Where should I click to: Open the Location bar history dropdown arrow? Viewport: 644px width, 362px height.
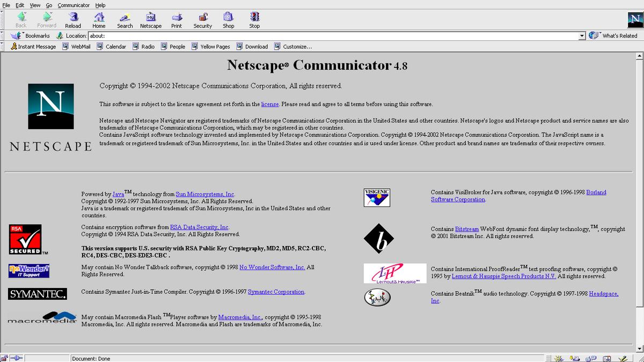click(x=582, y=35)
